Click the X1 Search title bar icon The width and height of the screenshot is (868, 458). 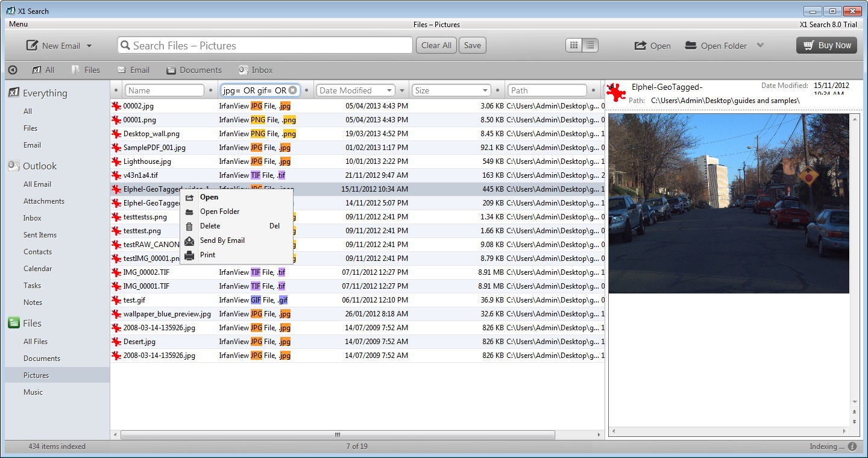pyautogui.click(x=10, y=11)
